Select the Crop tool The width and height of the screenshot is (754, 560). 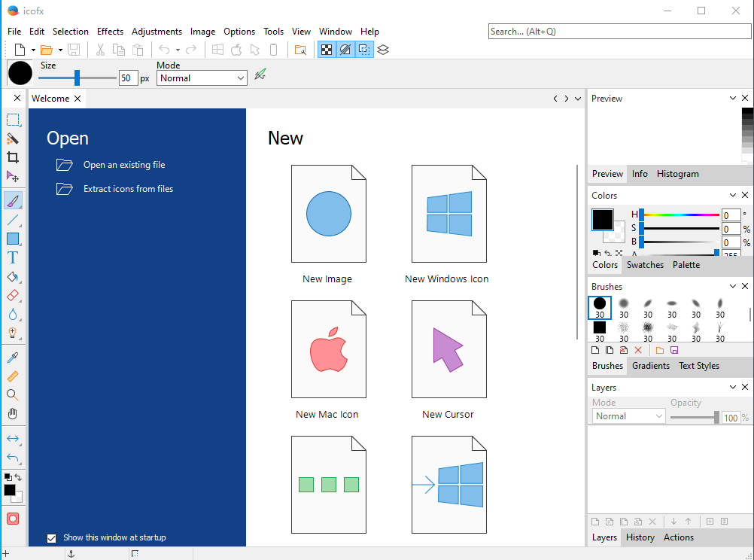(x=13, y=158)
